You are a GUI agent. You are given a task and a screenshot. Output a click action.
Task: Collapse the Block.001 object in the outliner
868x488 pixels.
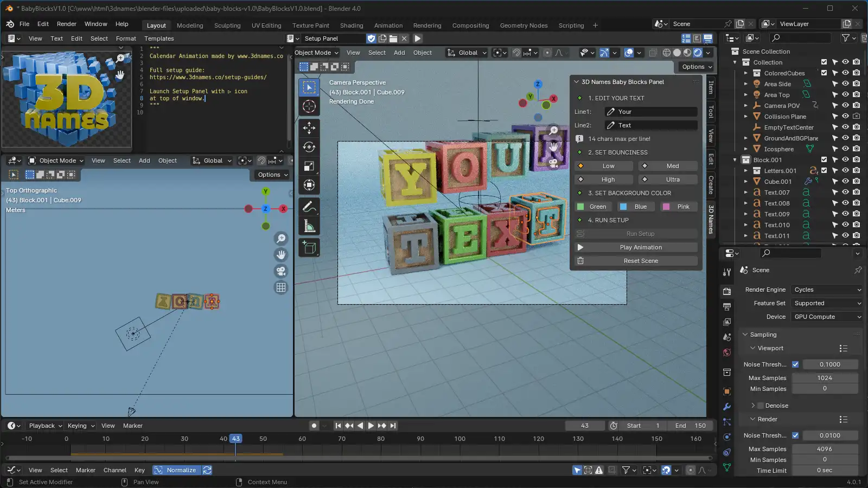pyautogui.click(x=736, y=159)
